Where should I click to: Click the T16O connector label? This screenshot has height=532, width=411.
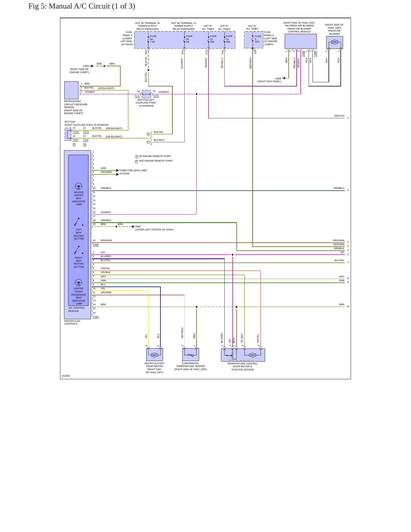(x=96, y=317)
